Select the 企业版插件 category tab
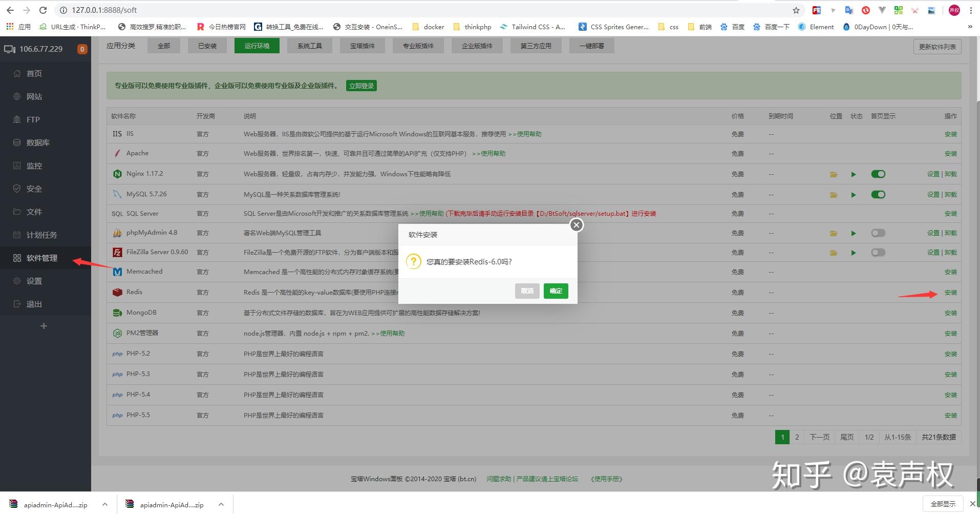The image size is (980, 516). [x=477, y=46]
